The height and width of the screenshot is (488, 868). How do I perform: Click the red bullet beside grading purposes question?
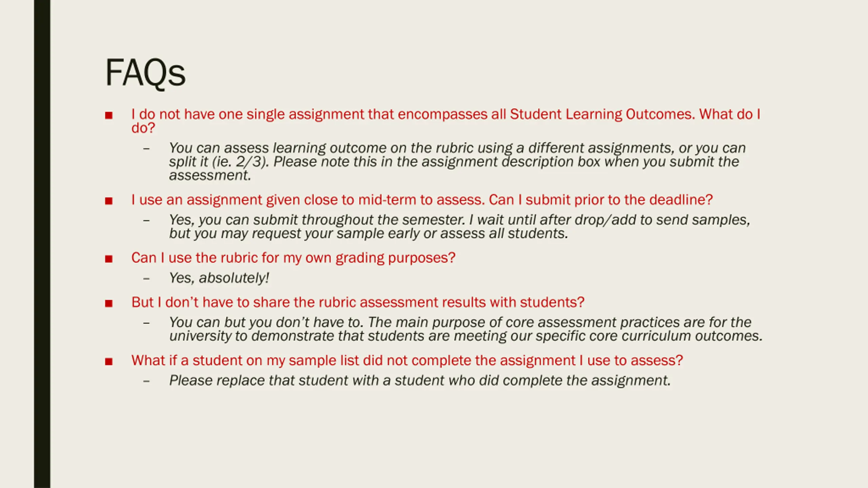[x=108, y=259]
